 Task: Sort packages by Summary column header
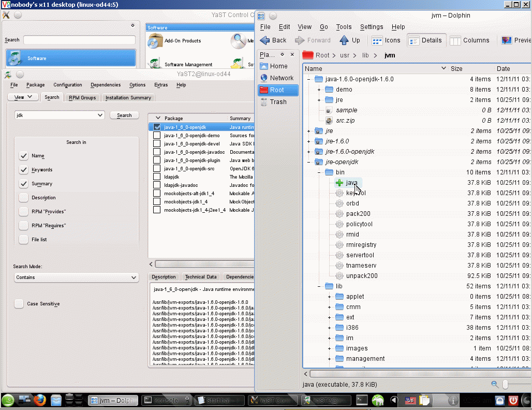tap(240, 118)
